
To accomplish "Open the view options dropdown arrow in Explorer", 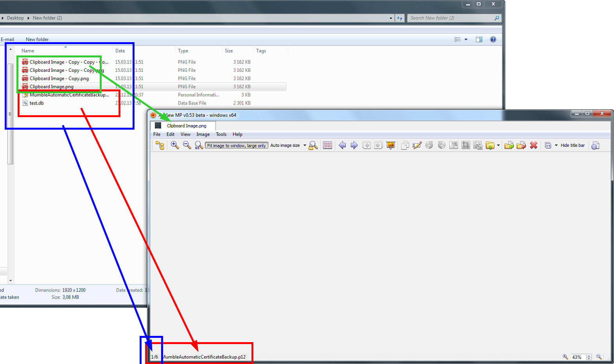I will tap(466, 39).
